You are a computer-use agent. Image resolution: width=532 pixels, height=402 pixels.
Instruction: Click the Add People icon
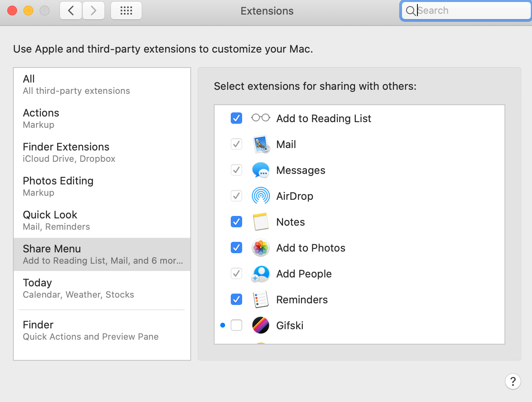pos(261,274)
